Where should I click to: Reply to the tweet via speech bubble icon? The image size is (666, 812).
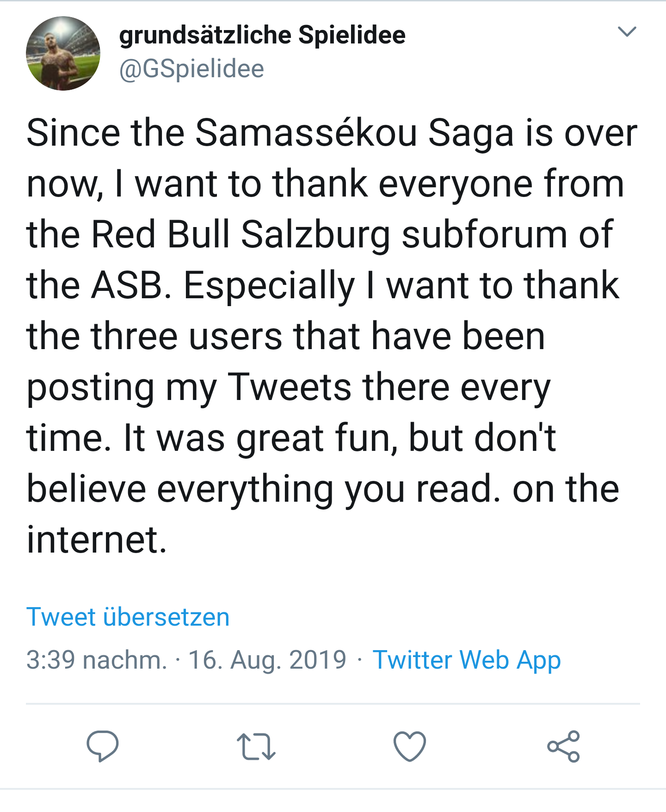tap(103, 746)
